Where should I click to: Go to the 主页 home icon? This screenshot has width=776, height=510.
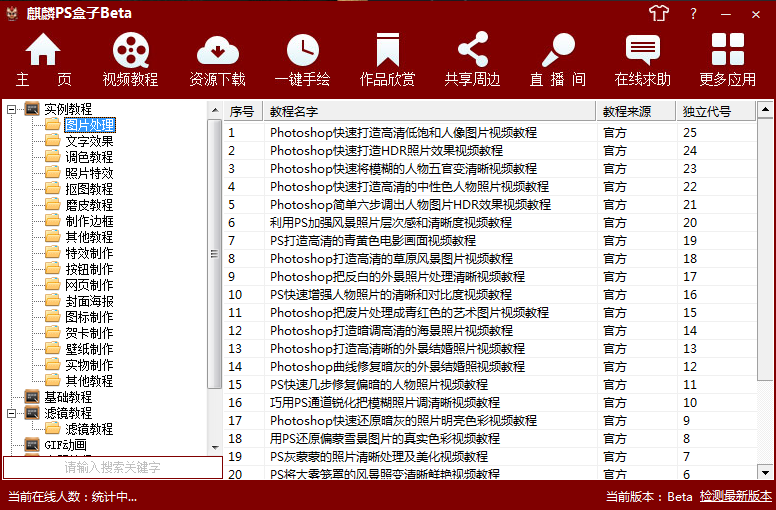pyautogui.click(x=43, y=50)
